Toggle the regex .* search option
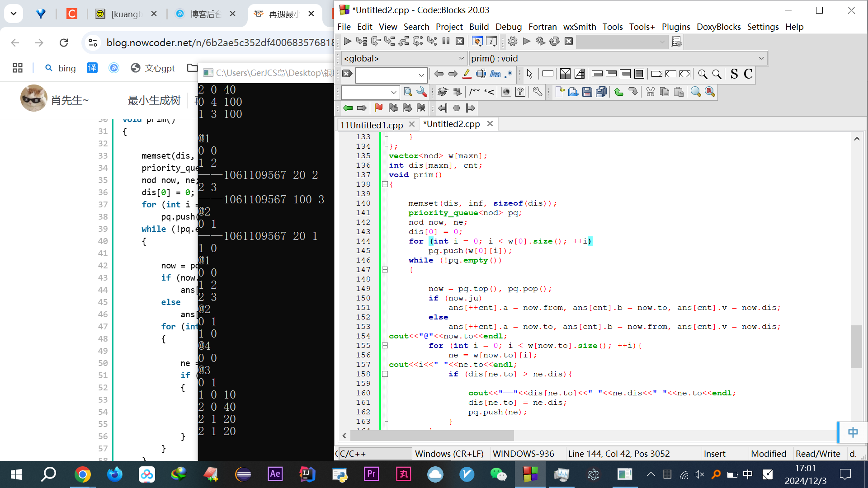This screenshot has height=488, width=868. pos(509,74)
